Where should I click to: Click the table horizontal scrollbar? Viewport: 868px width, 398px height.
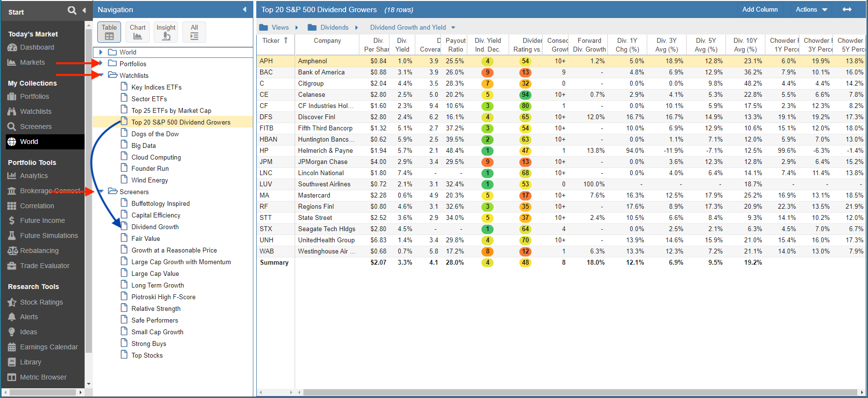(x=580, y=392)
